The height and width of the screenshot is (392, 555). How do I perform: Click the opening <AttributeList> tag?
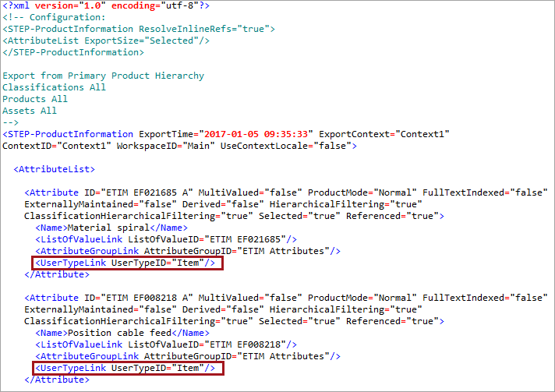point(54,169)
